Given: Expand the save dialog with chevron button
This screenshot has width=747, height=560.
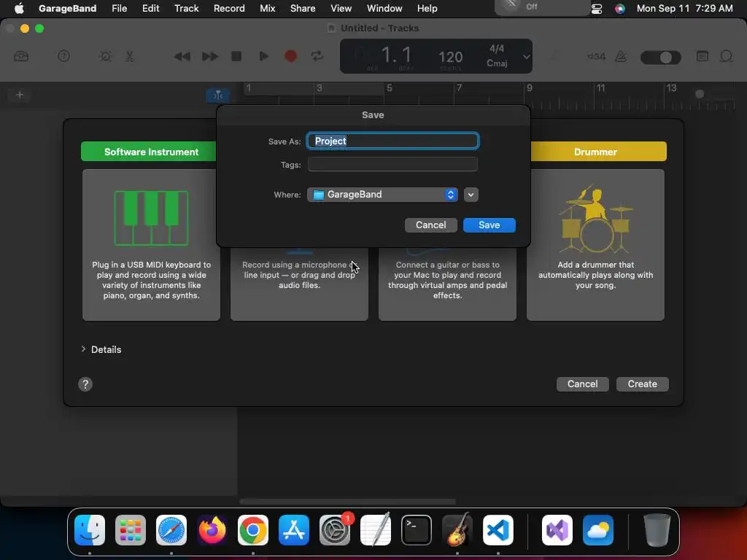Looking at the screenshot, I should click(471, 194).
